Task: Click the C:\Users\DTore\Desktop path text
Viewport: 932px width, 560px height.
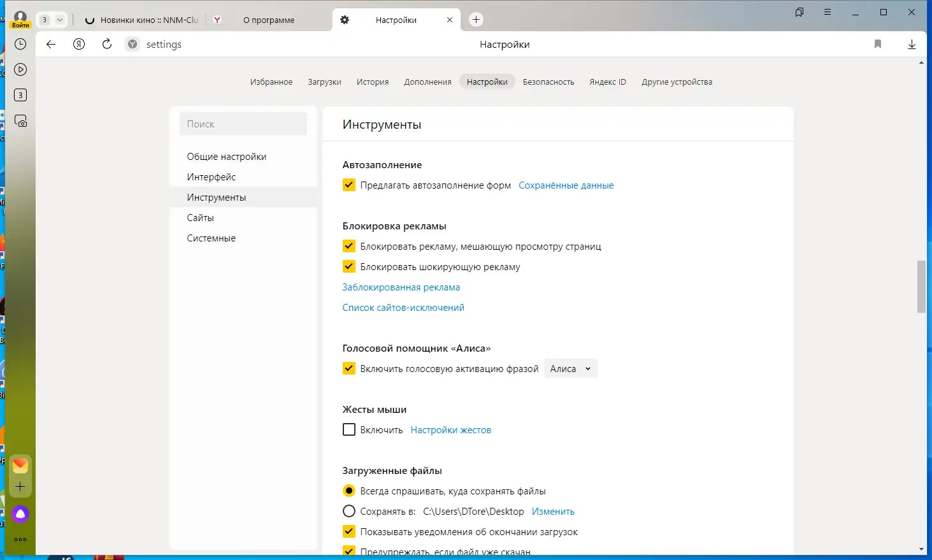Action: [473, 512]
